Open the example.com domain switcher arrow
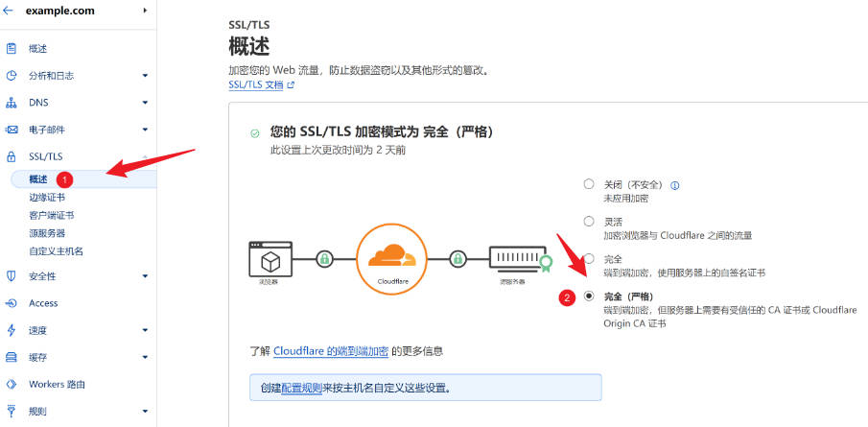The image size is (868, 427). pos(145,11)
